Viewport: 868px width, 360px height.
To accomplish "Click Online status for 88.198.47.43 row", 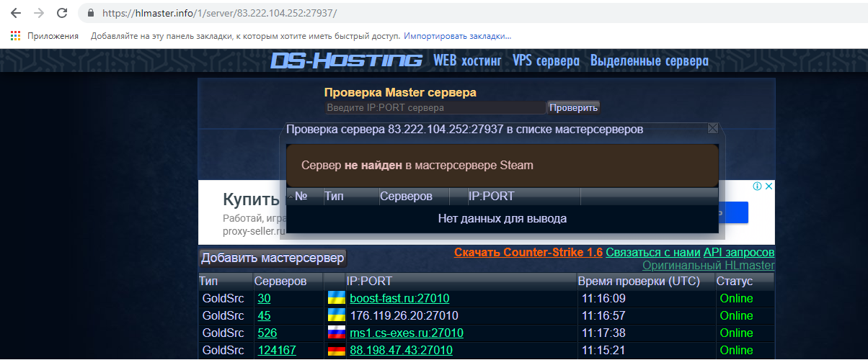I will 736,350.
